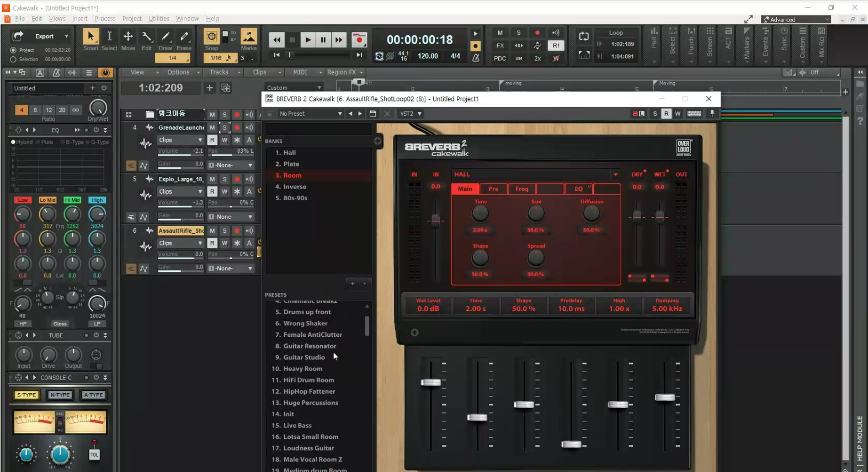The width and height of the screenshot is (868, 472).
Task: Click the presets list scrollbar
Action: tap(367, 326)
